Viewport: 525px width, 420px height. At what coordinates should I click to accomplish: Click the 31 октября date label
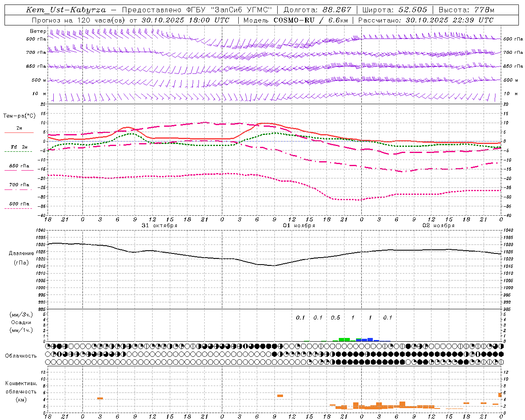160,226
